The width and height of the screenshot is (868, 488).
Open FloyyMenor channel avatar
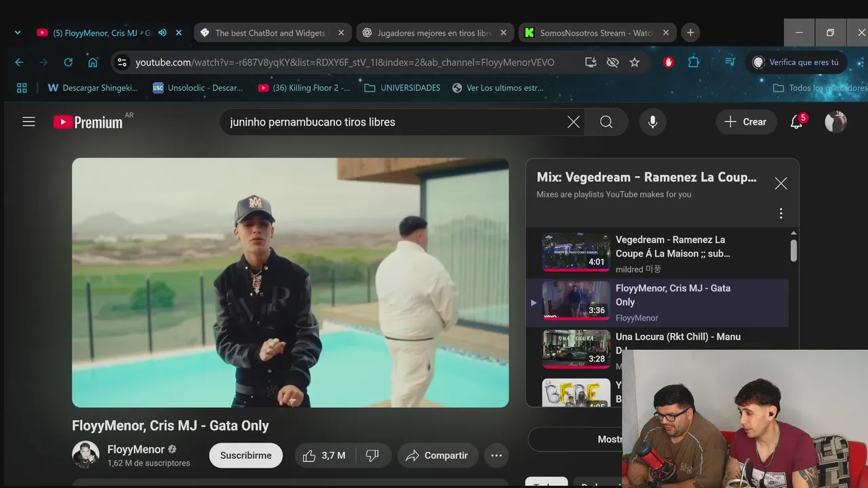tap(85, 455)
